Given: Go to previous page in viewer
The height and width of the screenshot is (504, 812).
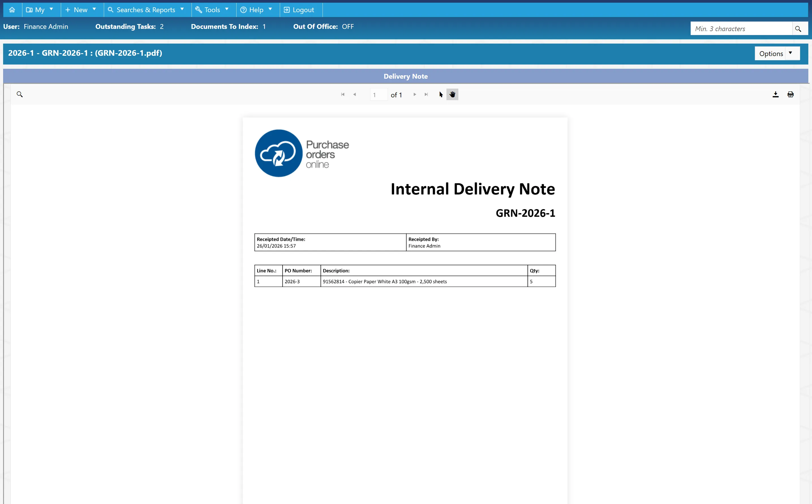Looking at the screenshot, I should [x=355, y=94].
